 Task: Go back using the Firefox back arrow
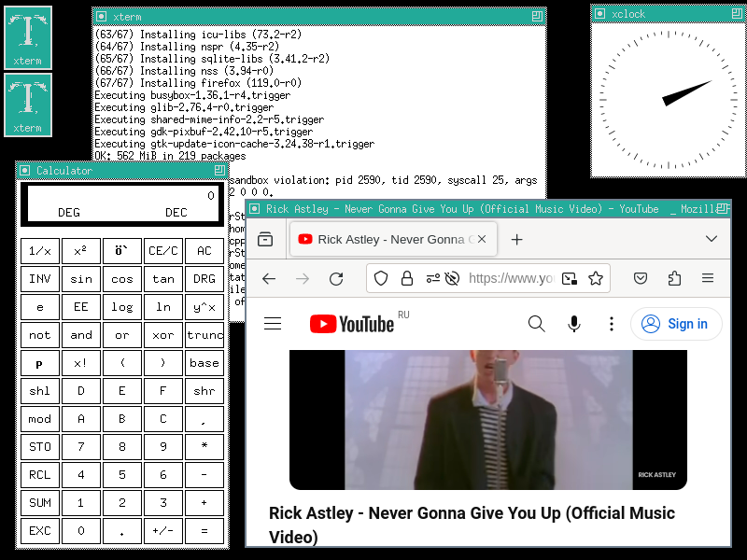coord(269,278)
